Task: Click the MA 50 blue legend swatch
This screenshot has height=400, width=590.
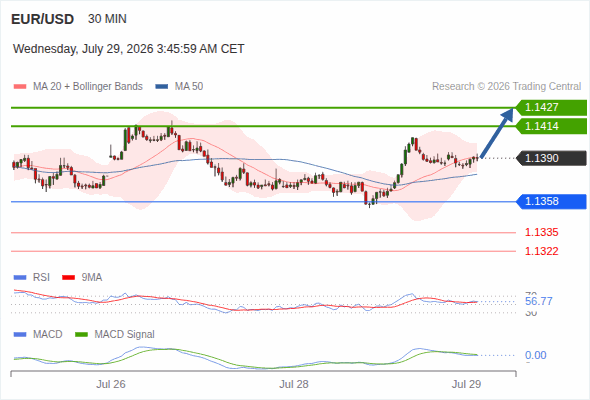Action: [x=162, y=87]
